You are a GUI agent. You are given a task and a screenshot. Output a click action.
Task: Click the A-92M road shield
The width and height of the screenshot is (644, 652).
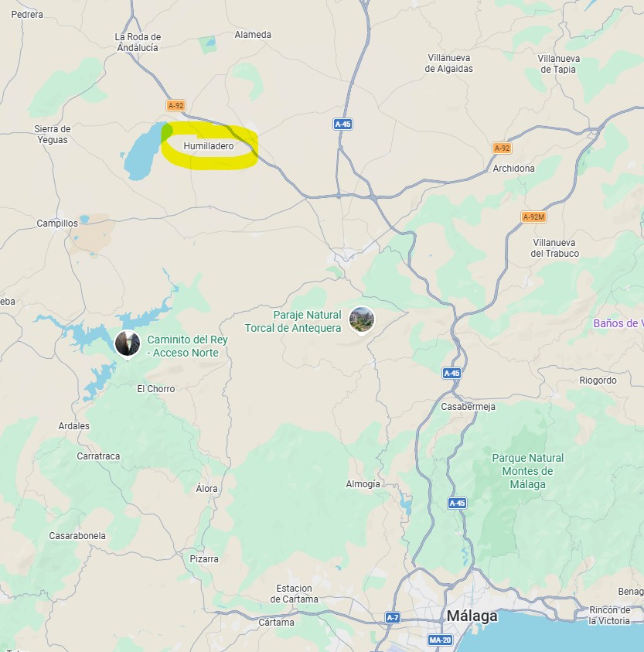[x=533, y=217]
